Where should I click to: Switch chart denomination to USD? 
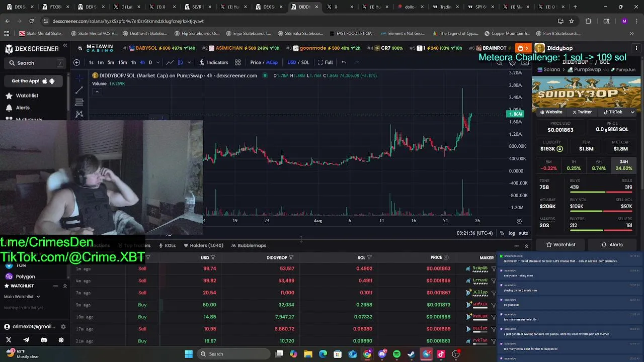pyautogui.click(x=291, y=62)
